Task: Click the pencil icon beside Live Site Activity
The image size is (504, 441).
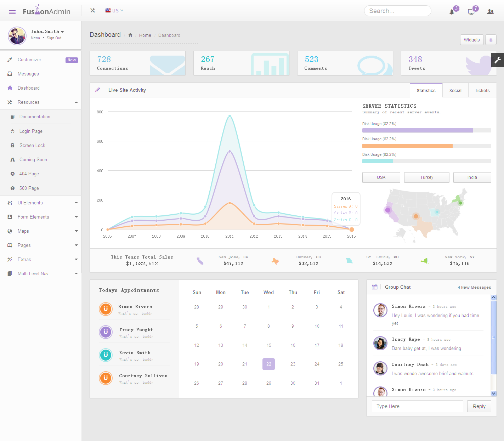Action: (98, 90)
